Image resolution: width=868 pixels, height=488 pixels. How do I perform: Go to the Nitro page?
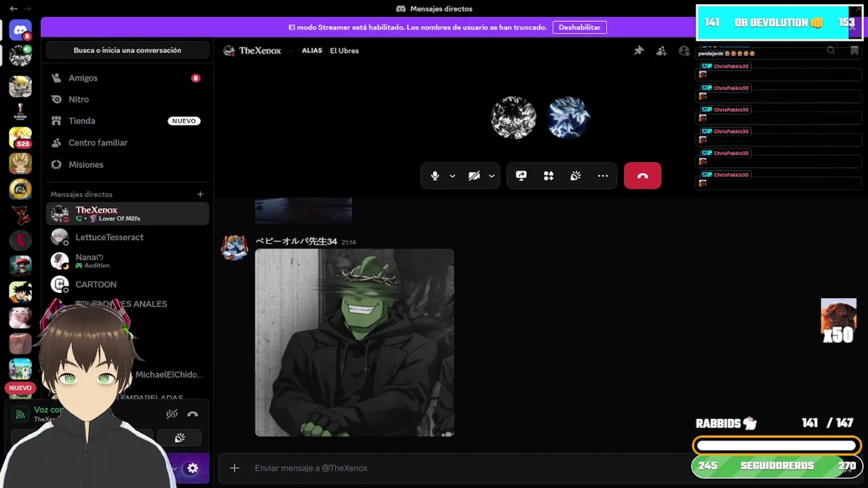click(127, 99)
